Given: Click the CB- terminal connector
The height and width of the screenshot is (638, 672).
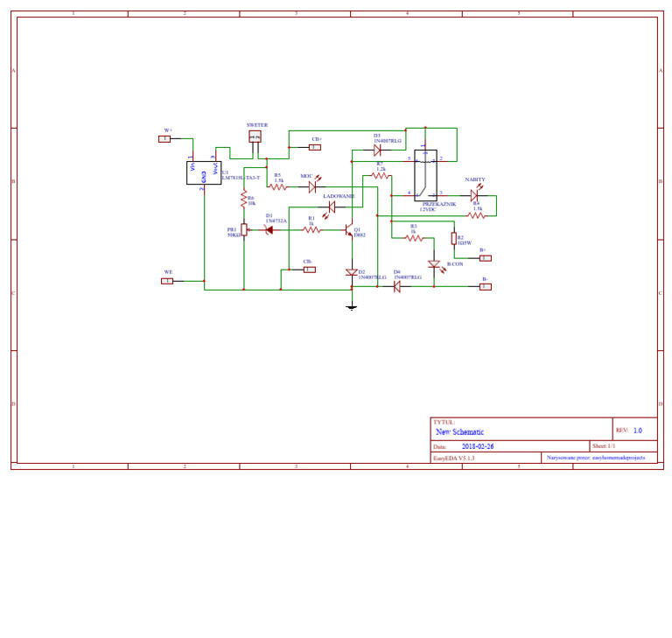Looking at the screenshot, I should pos(310,270).
